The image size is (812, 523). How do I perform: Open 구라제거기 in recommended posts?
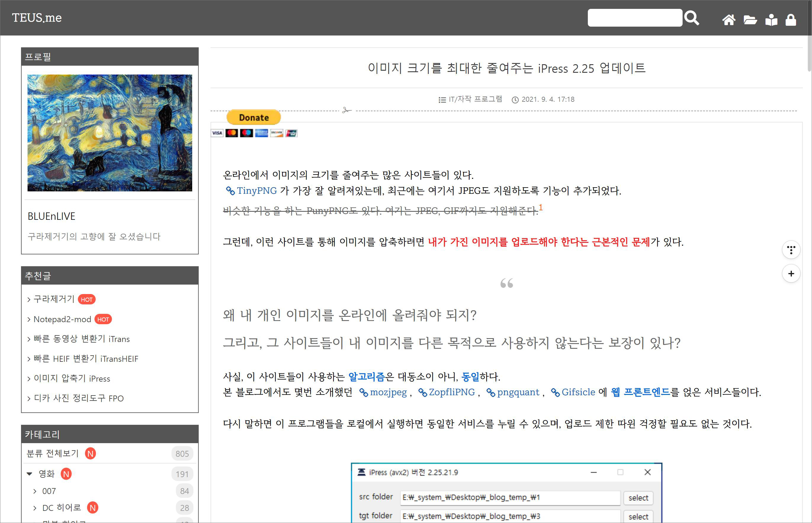point(54,299)
